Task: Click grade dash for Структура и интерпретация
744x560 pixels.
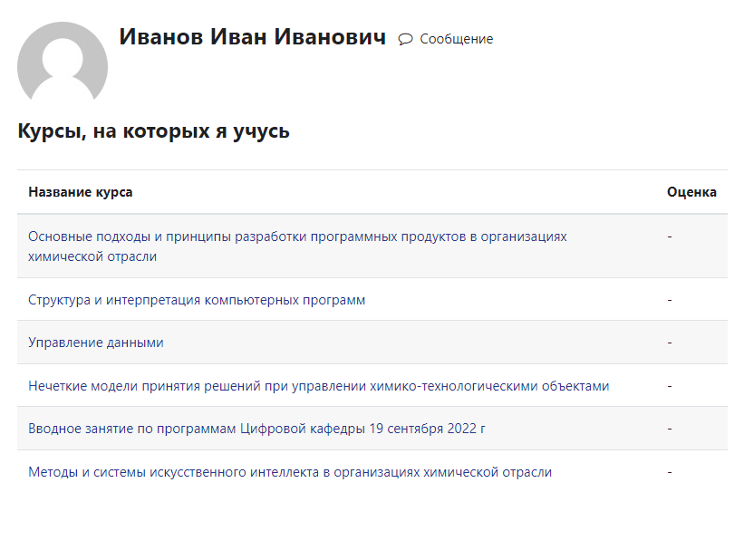Action: coord(669,300)
